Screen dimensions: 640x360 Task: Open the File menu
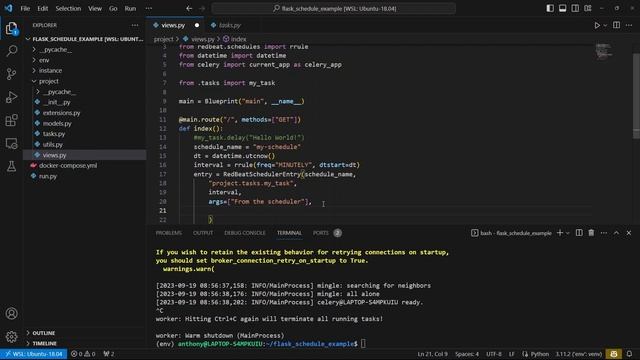pos(25,8)
